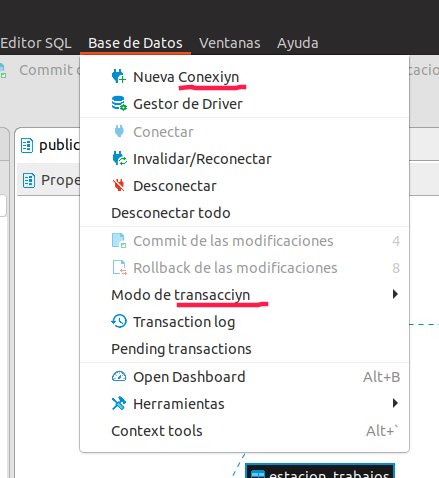
Task: Click the Gestor de Driver database icon
Action: (x=119, y=104)
